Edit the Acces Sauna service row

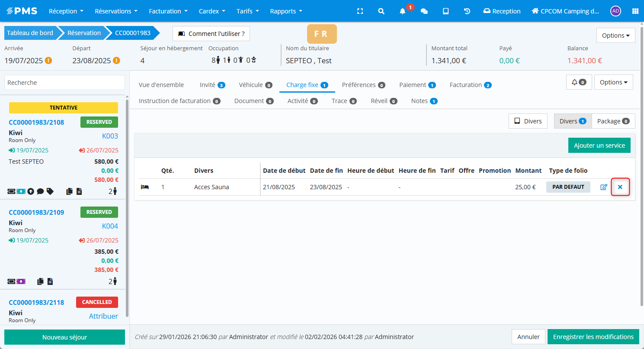click(x=604, y=187)
